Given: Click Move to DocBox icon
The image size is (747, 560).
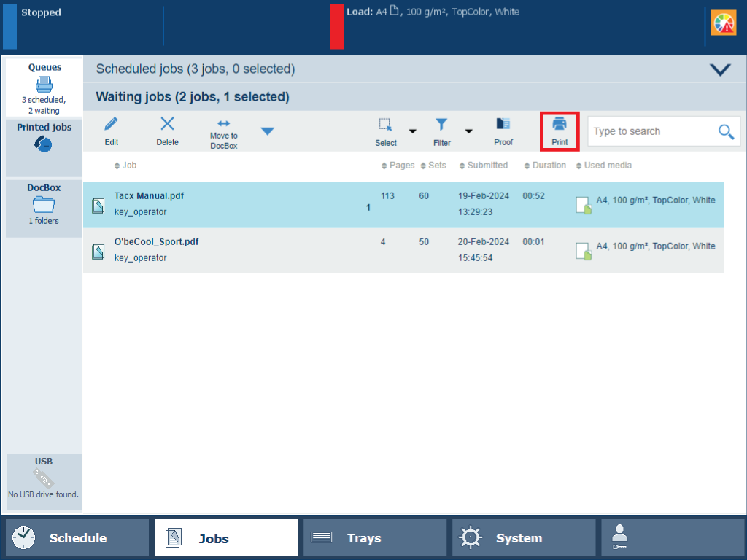Looking at the screenshot, I should [223, 124].
